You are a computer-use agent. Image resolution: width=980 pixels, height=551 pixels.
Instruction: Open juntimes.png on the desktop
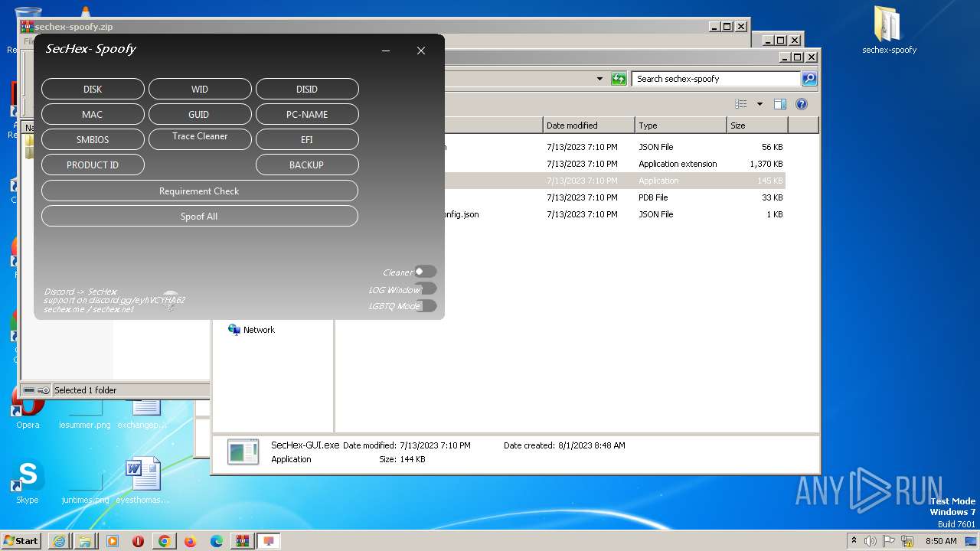(x=86, y=488)
